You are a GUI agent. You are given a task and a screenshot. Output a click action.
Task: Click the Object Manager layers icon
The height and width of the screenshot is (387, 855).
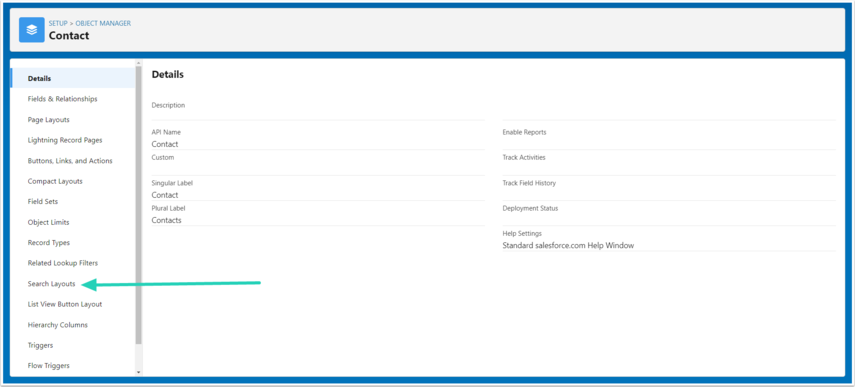click(x=32, y=30)
